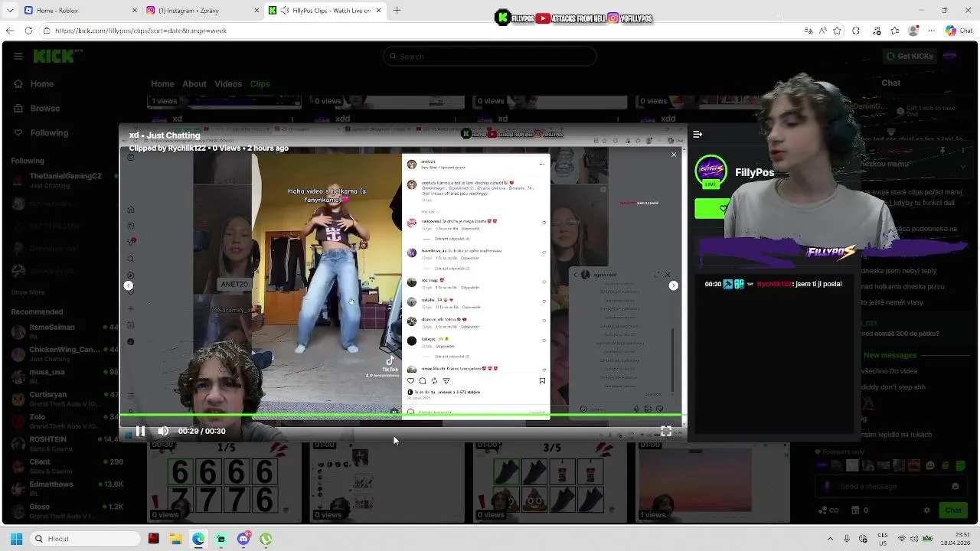Add page to favorites star icon
The height and width of the screenshot is (551, 980).
pyautogui.click(x=837, y=31)
